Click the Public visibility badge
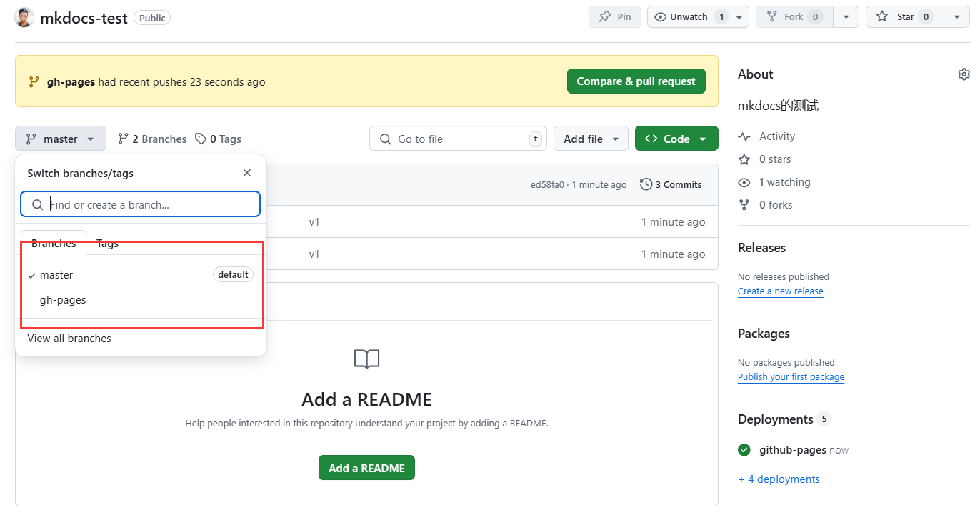 click(152, 18)
